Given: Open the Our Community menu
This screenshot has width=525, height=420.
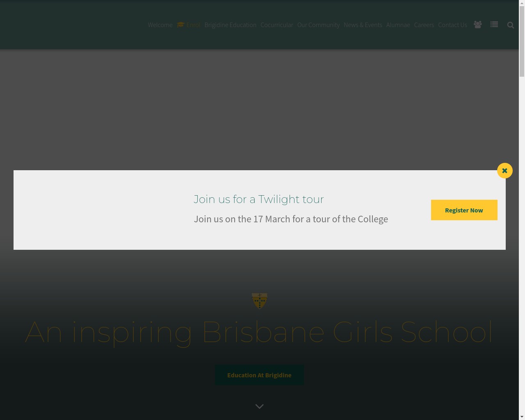Looking at the screenshot, I should coord(318,25).
